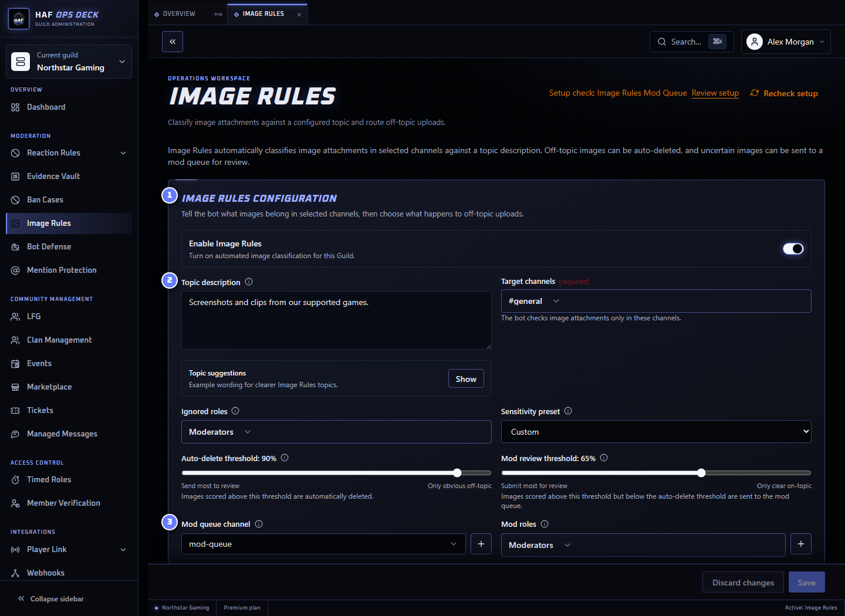Click the Mention Protection at-sign icon
The height and width of the screenshot is (616, 845).
pos(15,270)
